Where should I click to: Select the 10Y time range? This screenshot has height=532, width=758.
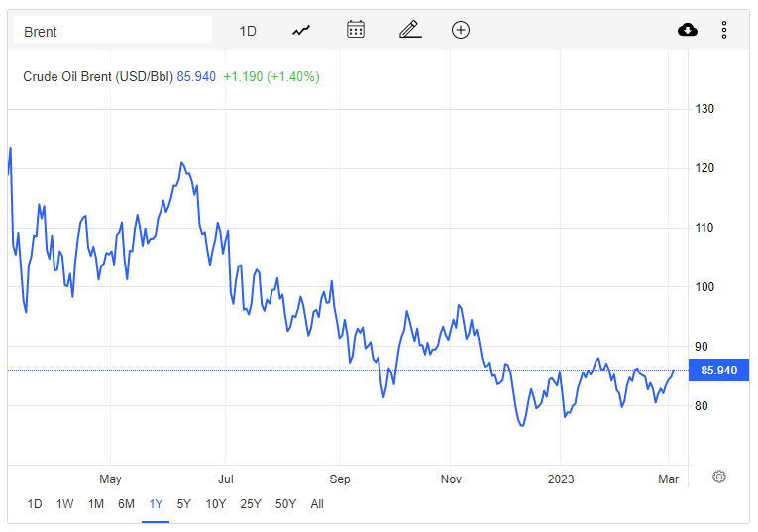pyautogui.click(x=216, y=504)
